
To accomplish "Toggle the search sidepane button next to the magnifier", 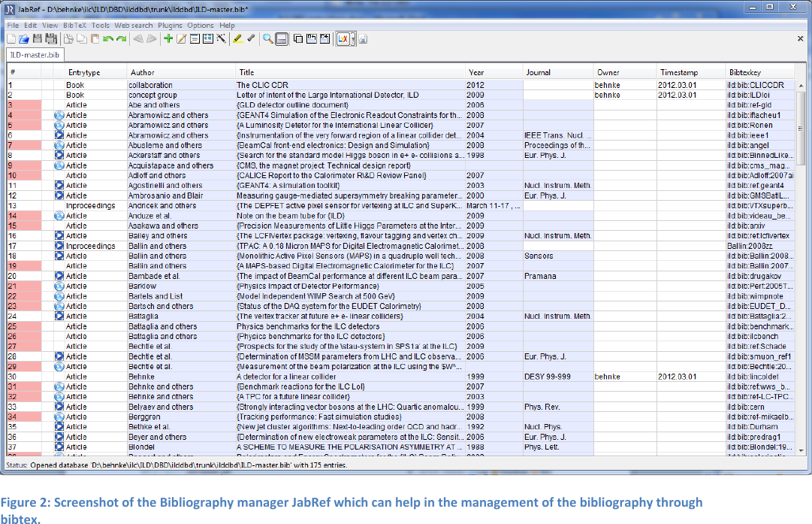I will 281,38.
